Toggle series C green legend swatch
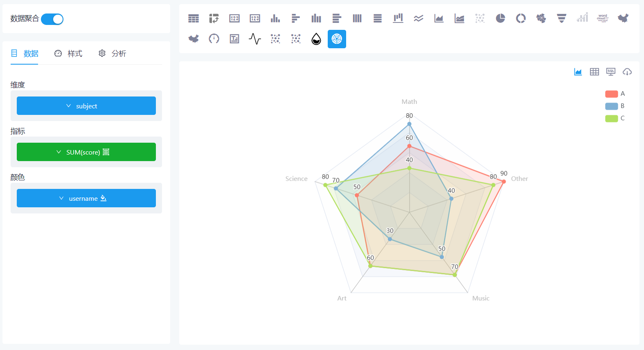 point(611,119)
